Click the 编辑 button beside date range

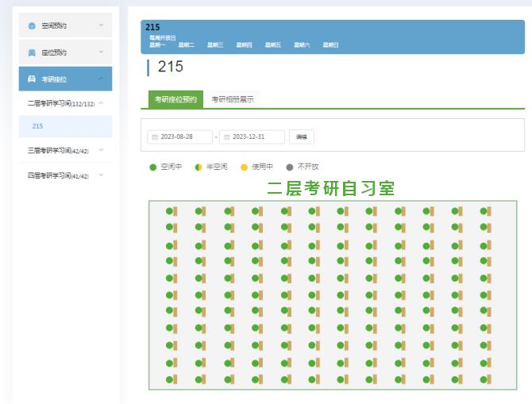tap(302, 137)
